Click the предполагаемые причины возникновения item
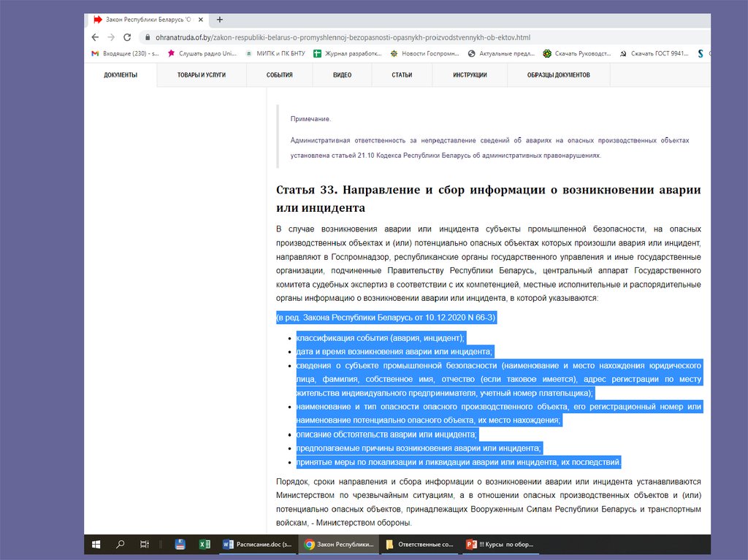 (x=419, y=448)
